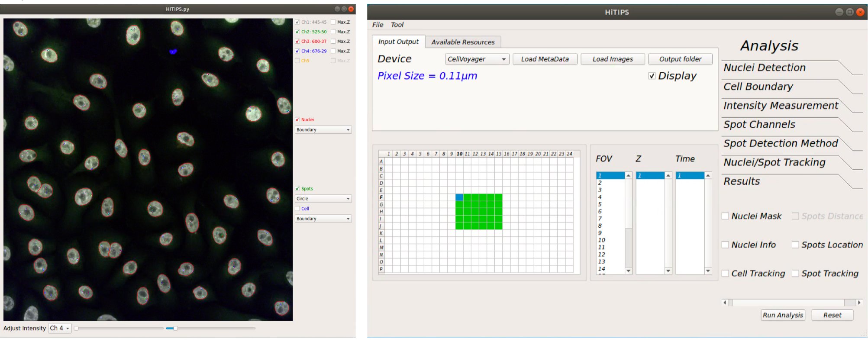The height and width of the screenshot is (342, 868).
Task: Switch to the Available Resources tab
Action: click(x=463, y=42)
